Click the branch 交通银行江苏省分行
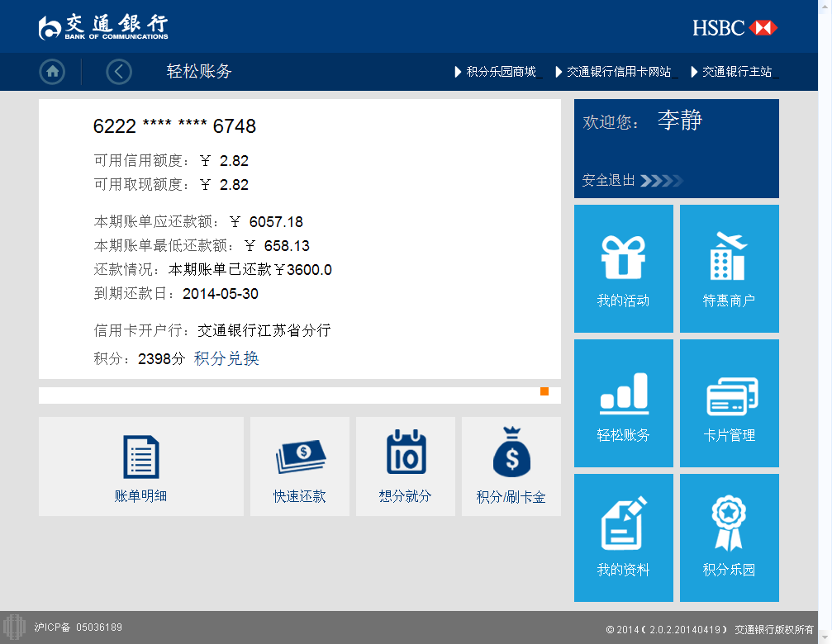This screenshot has width=832, height=644. click(x=264, y=331)
